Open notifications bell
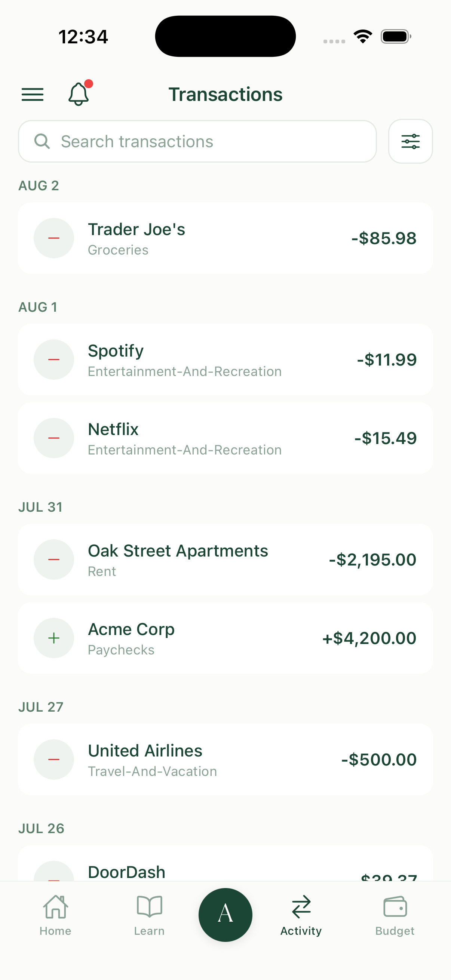The image size is (451, 980). (x=79, y=93)
